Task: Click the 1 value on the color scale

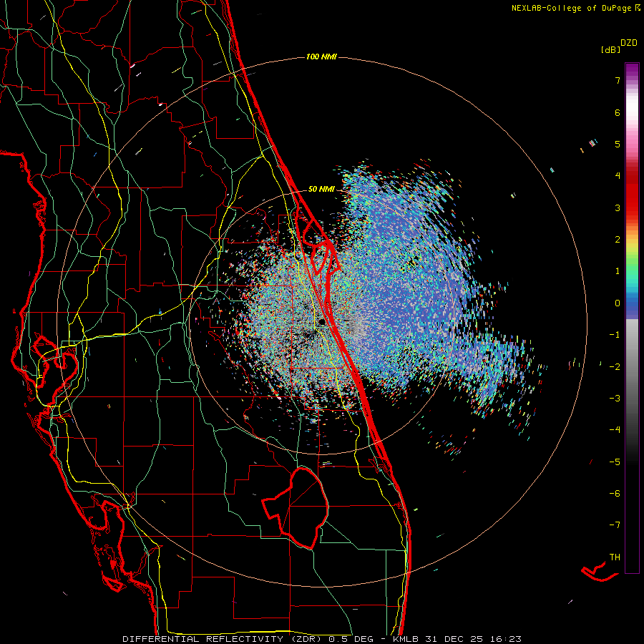Action: point(618,271)
